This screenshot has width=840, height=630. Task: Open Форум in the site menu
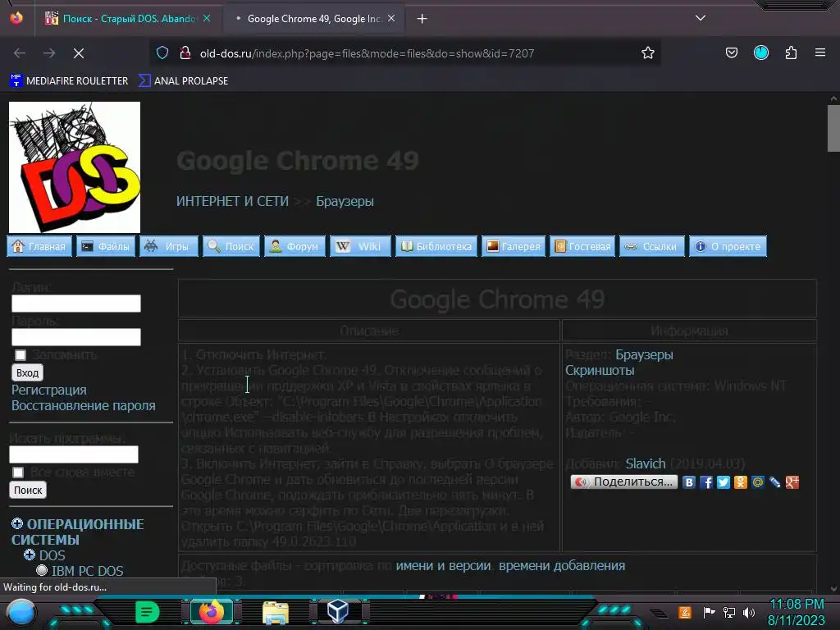point(294,246)
